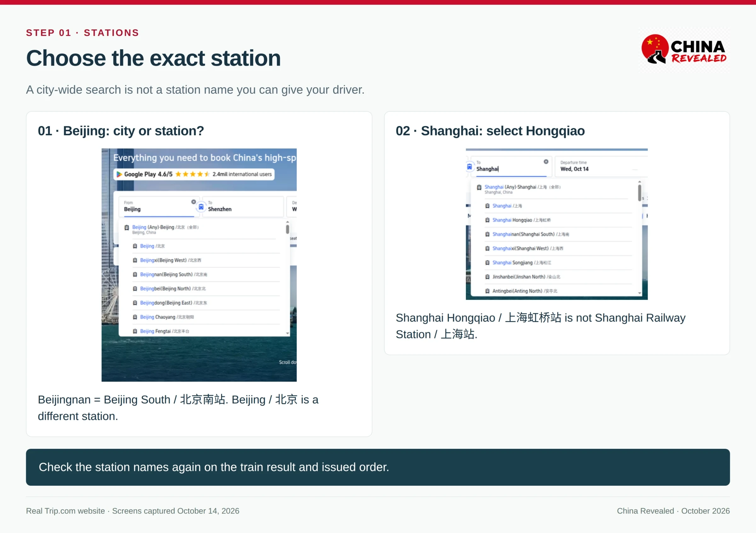Open the Departure time field Wed, Oct 14
The image size is (756, 533).
coord(601,167)
